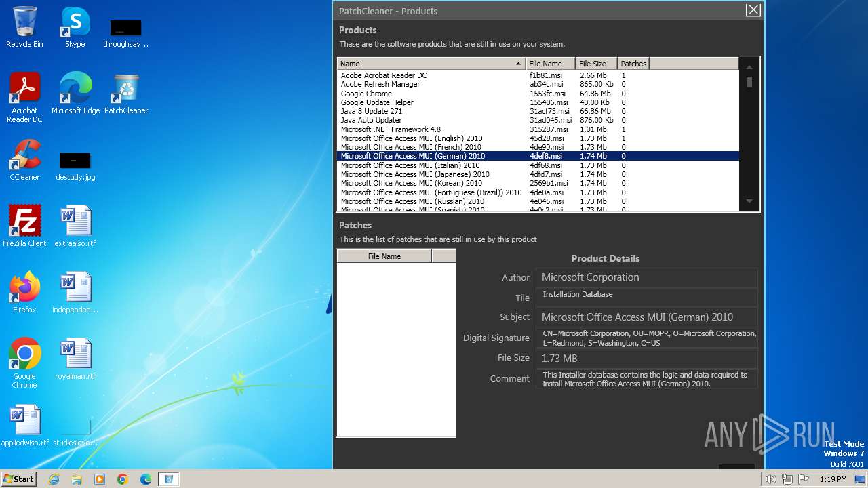Open extraalso.rtf document icon

click(75, 226)
